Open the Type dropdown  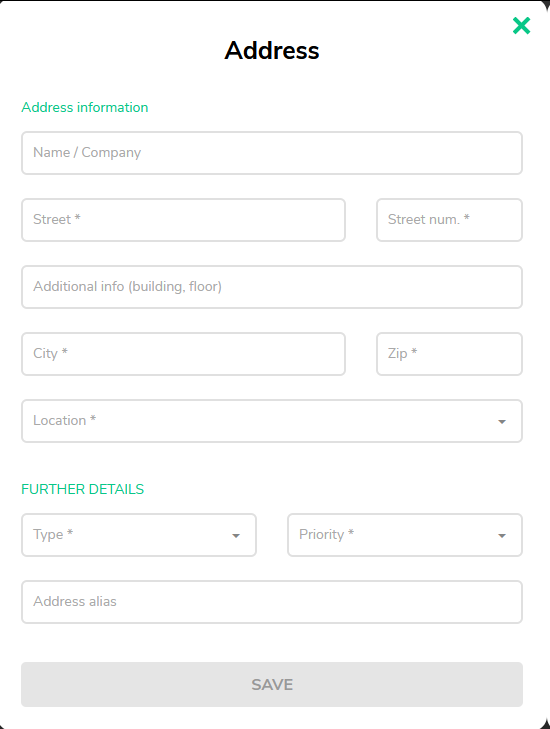click(x=139, y=535)
